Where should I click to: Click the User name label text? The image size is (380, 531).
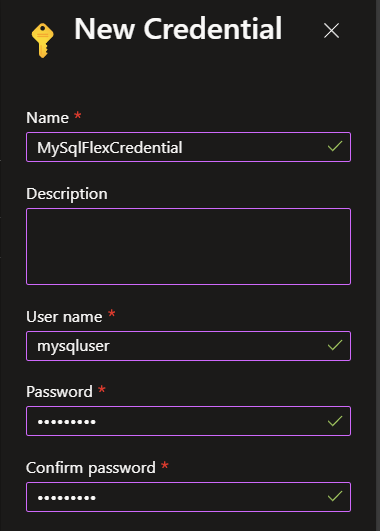click(64, 317)
